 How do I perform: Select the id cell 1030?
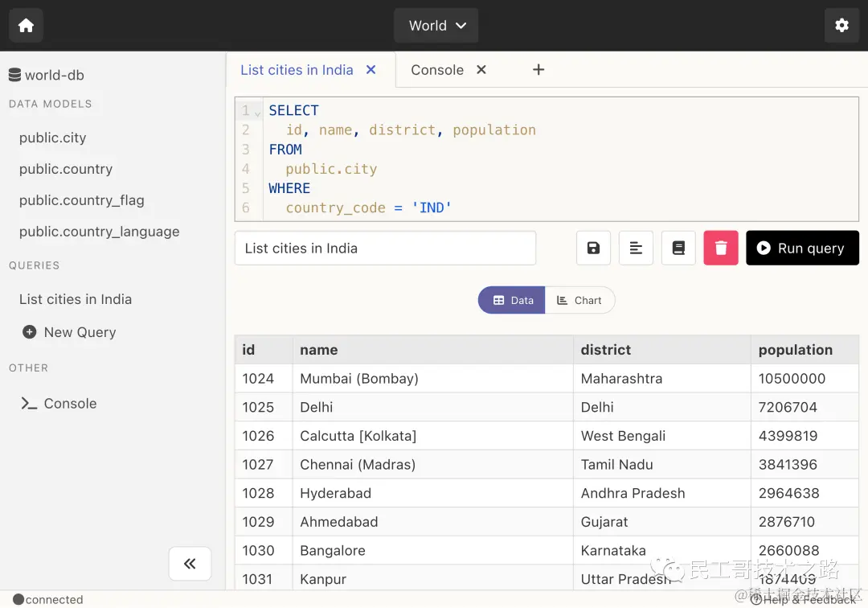click(x=264, y=551)
